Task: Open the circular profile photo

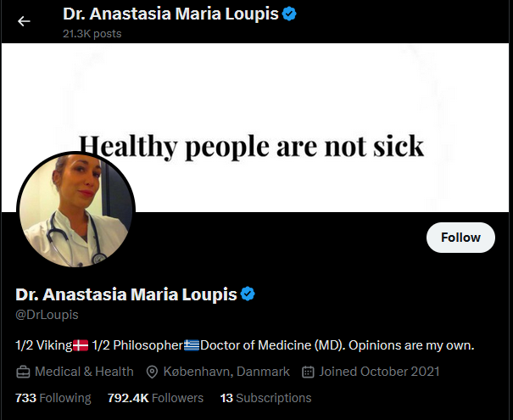Action: coord(76,210)
